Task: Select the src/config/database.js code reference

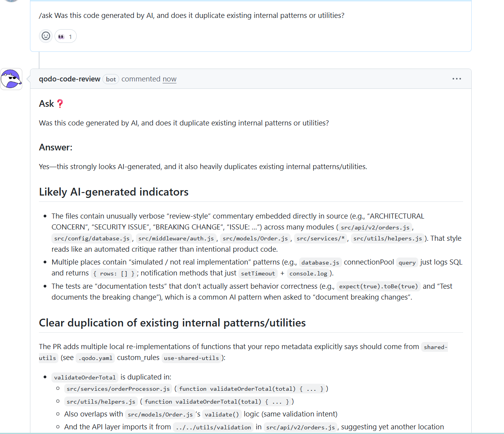Action: (92, 238)
